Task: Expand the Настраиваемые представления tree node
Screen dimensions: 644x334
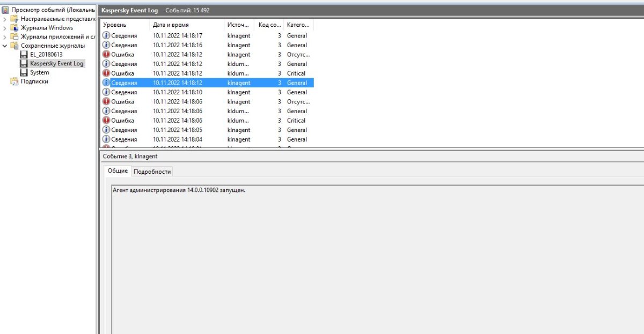Action: point(5,19)
